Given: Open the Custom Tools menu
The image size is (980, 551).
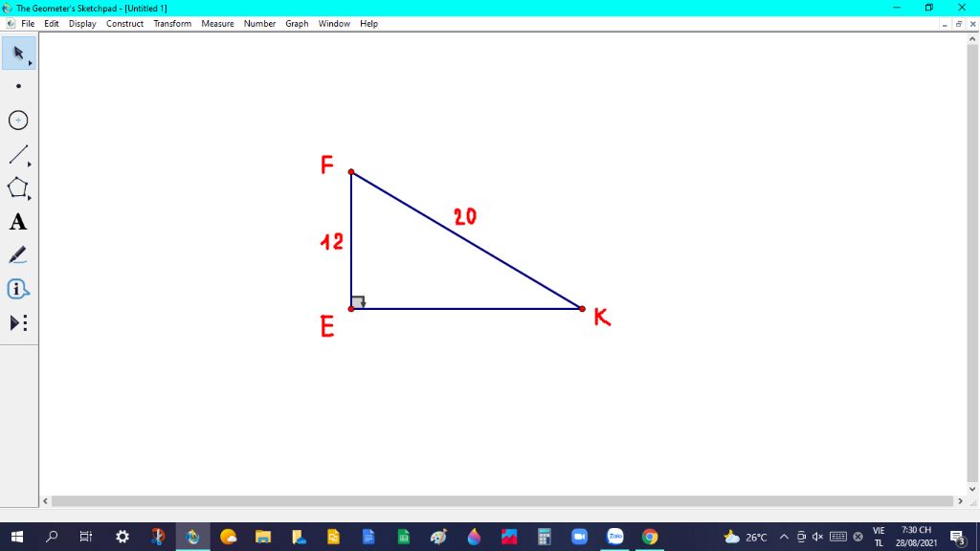Looking at the screenshot, I should 19,323.
